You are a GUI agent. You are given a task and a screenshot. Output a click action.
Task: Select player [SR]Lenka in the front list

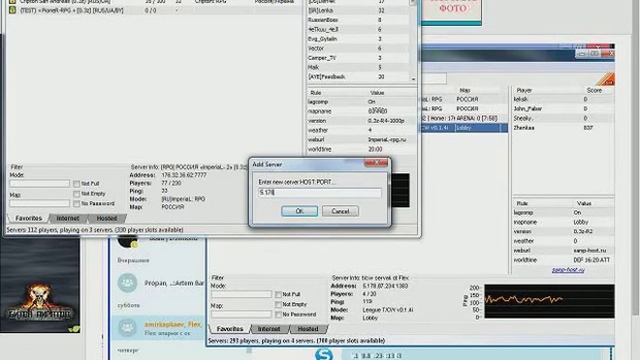tap(358, 10)
